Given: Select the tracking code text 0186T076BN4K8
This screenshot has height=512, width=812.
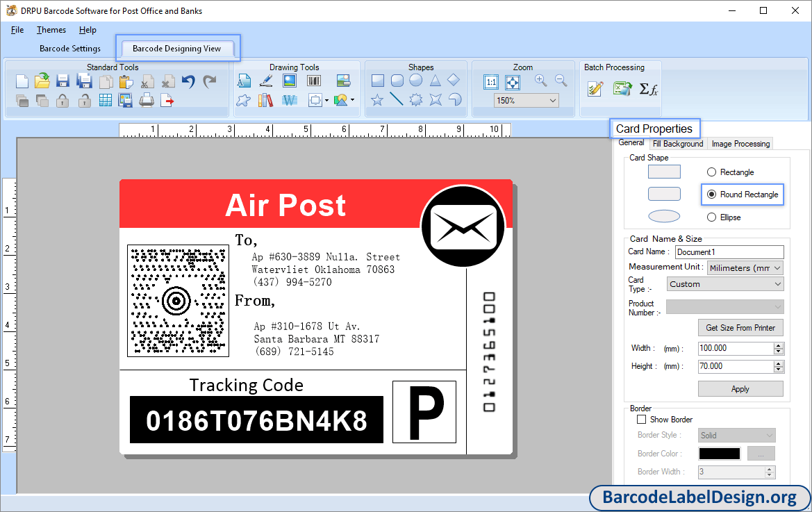Looking at the screenshot, I should pos(257,420).
